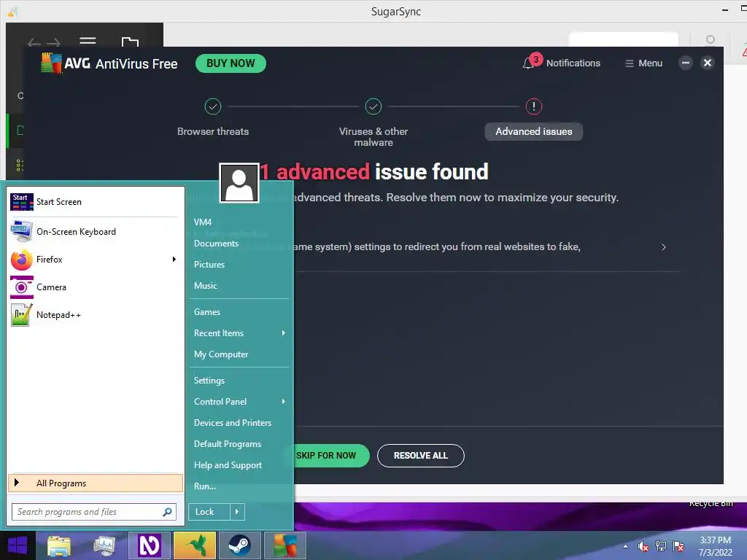Click the Buy Now button
Viewport: 747px width, 560px height.
231,63
